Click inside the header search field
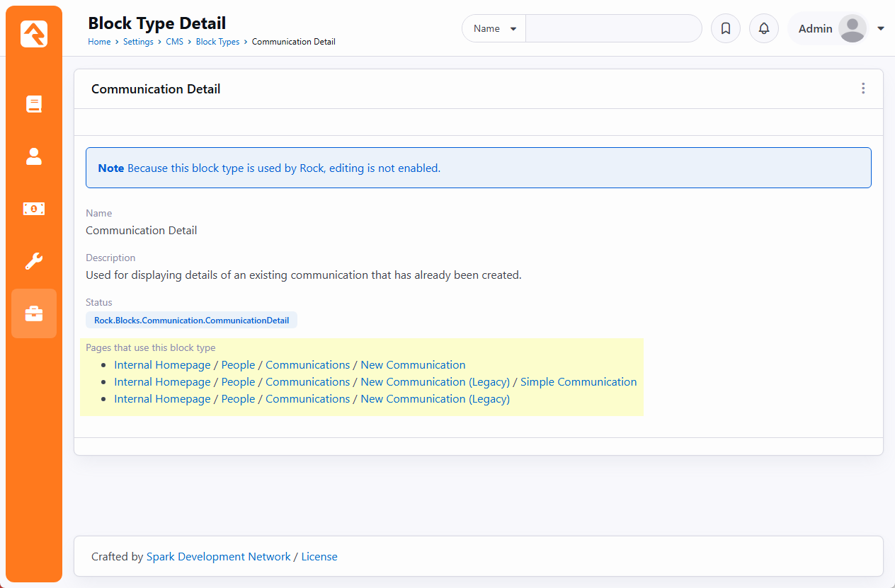The height and width of the screenshot is (588, 895). coord(613,28)
